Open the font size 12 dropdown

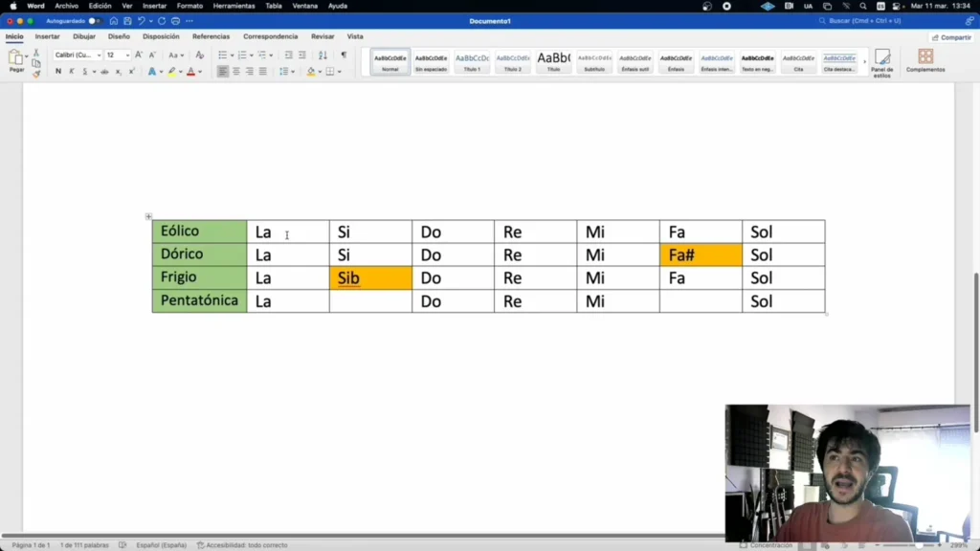[x=127, y=55]
